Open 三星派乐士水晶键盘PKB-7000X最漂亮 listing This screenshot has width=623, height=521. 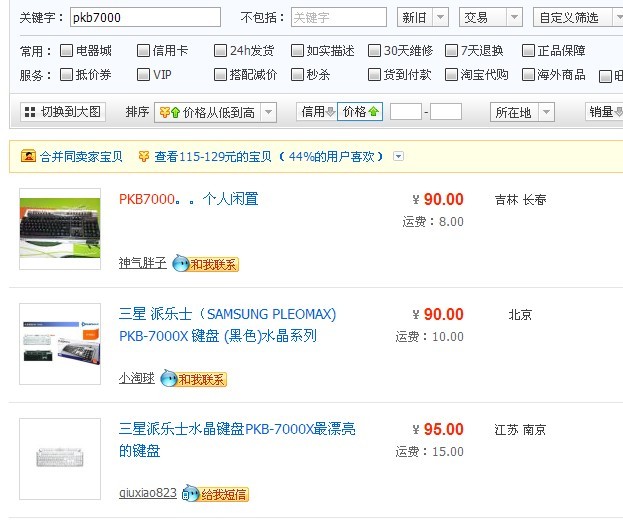237,440
